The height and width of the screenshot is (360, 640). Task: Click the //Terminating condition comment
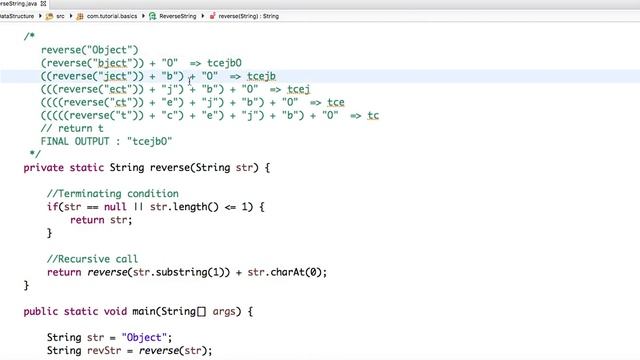click(113, 193)
